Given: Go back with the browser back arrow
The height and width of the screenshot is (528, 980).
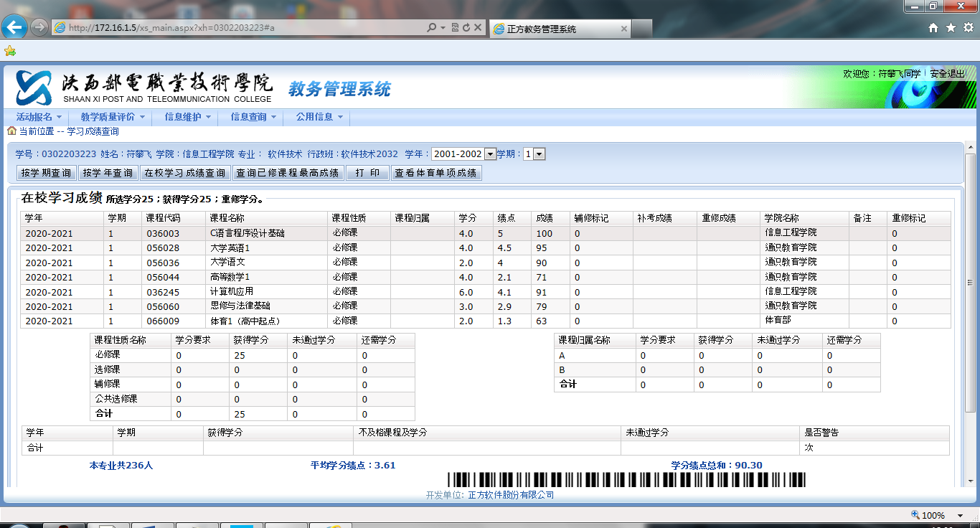Looking at the screenshot, I should (14, 27).
